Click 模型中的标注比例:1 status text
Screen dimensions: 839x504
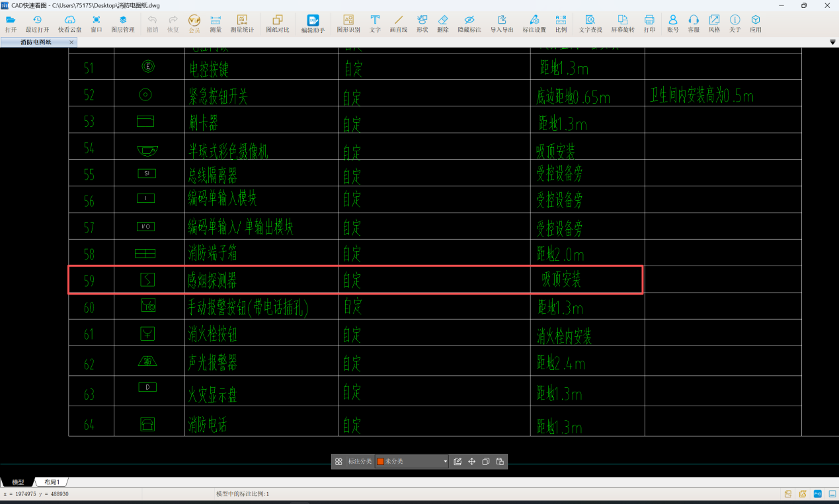point(242,494)
